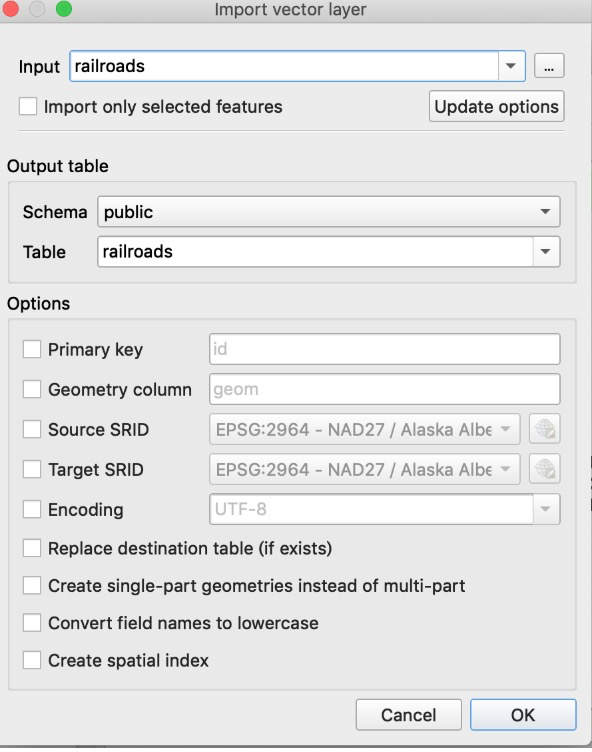Open the Source SRID CRS selector globe icon
The width and height of the screenshot is (592, 752).
click(x=545, y=429)
